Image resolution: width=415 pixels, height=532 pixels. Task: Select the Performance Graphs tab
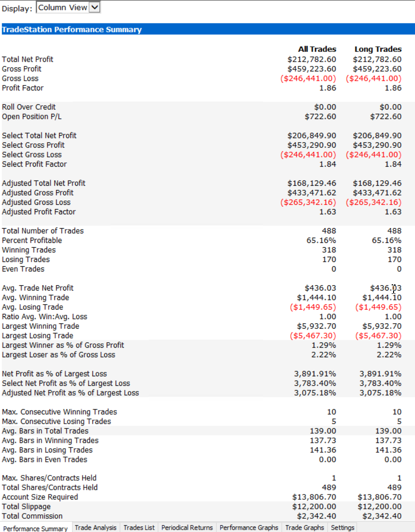(x=249, y=528)
